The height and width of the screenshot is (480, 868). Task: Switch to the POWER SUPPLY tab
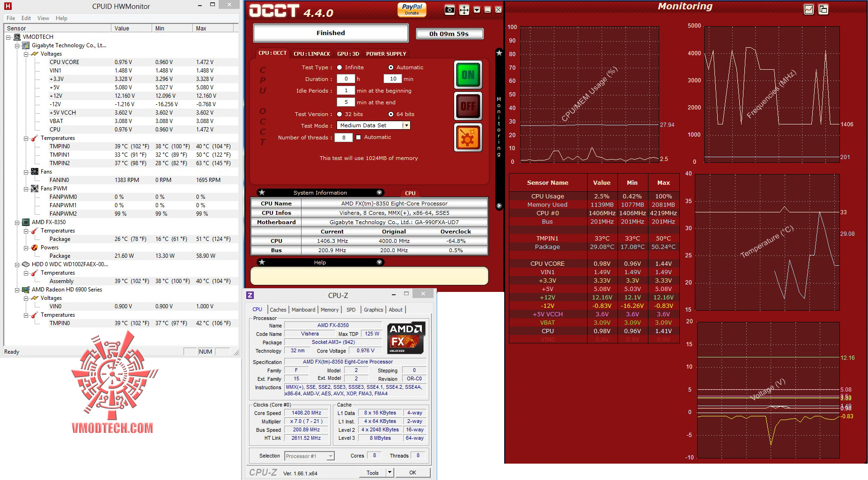pyautogui.click(x=386, y=54)
